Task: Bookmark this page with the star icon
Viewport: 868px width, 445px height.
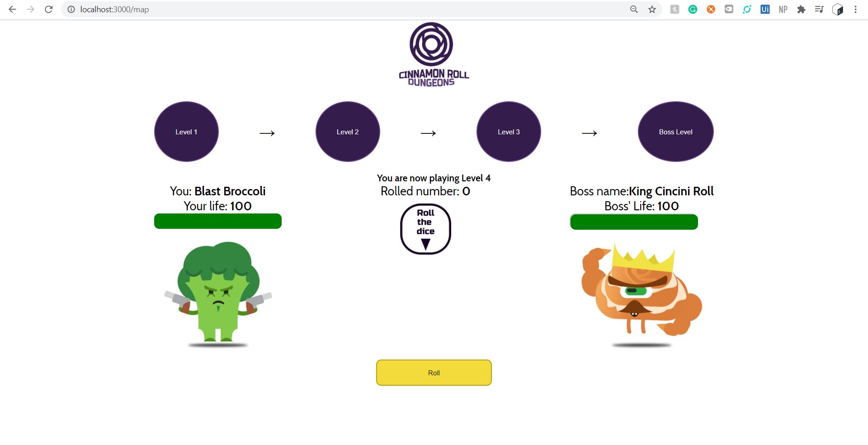Action: tap(652, 9)
